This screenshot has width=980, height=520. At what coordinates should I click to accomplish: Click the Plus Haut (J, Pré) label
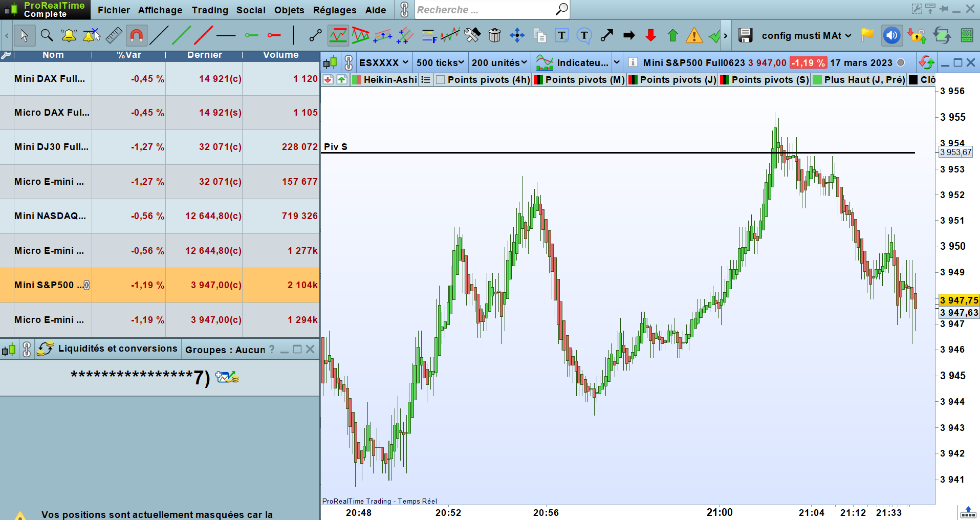pyautogui.click(x=864, y=80)
